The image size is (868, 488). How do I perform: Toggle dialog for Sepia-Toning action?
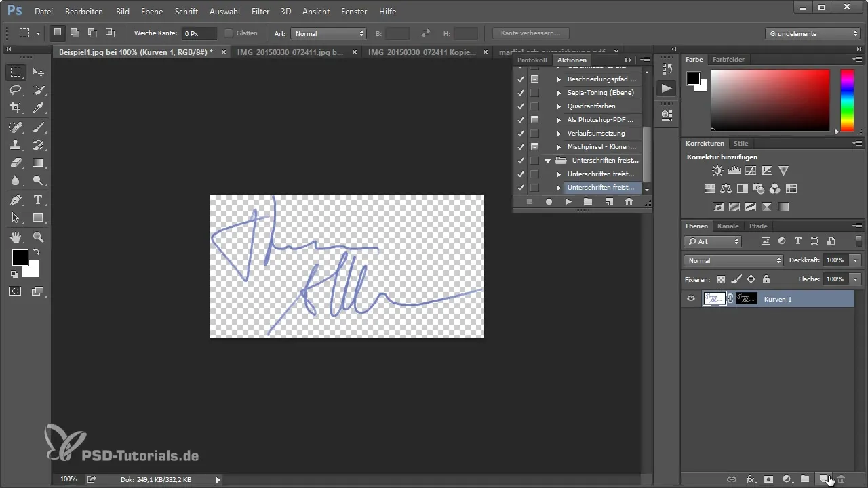point(534,93)
